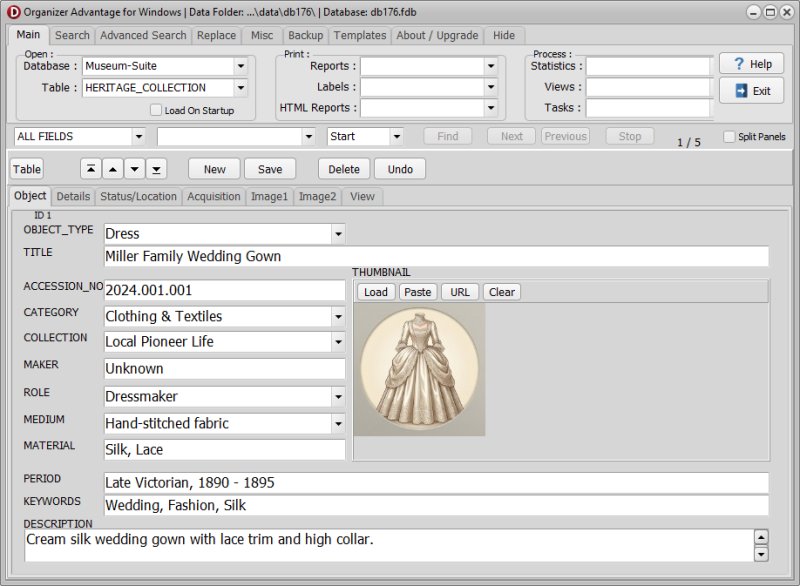Expand the COLLECTION dropdown
Image resolution: width=800 pixels, height=586 pixels.
pyautogui.click(x=338, y=342)
